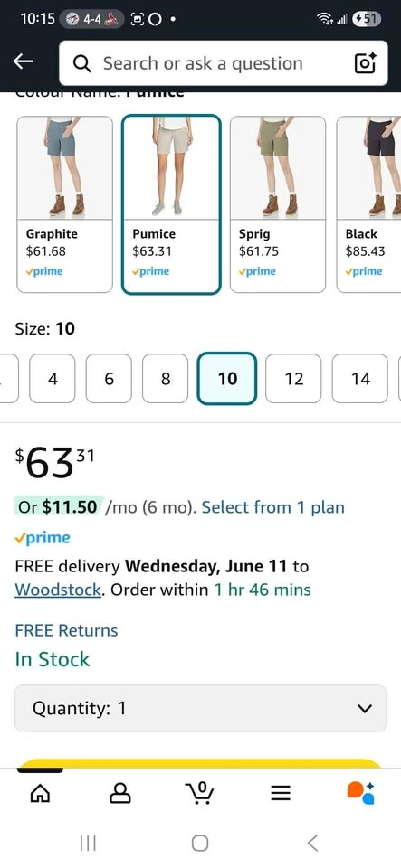Open camera lens search icon

(365, 63)
